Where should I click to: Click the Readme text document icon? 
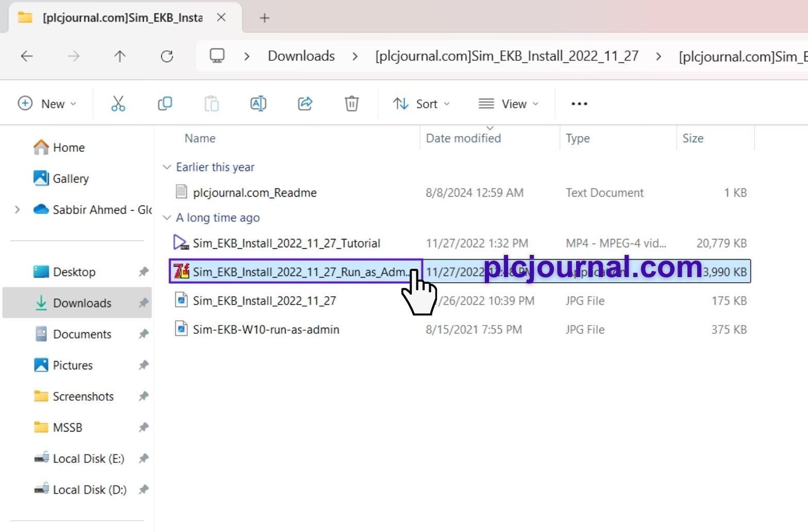[x=181, y=192]
